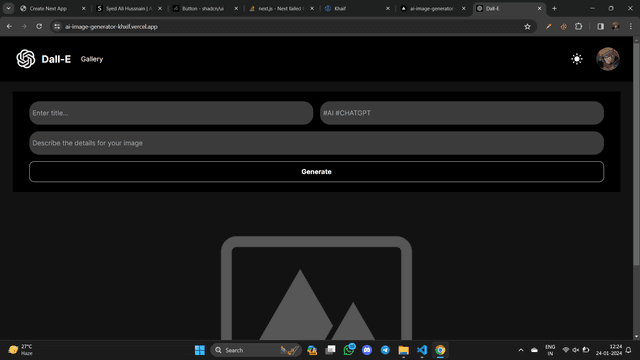Close the Dall-E browser tab
Screen dimensions: 640x360
[x=539, y=8]
